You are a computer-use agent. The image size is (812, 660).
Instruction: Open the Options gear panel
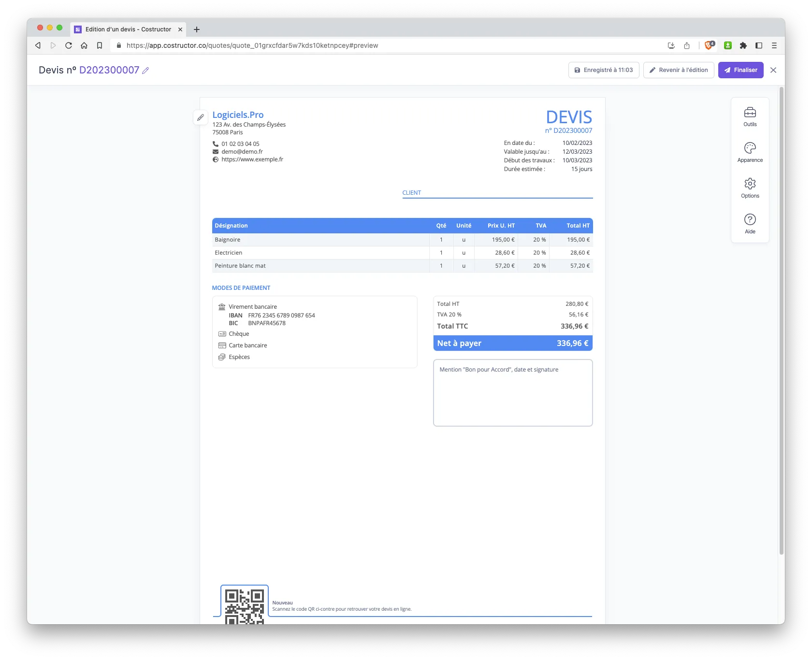click(x=750, y=188)
